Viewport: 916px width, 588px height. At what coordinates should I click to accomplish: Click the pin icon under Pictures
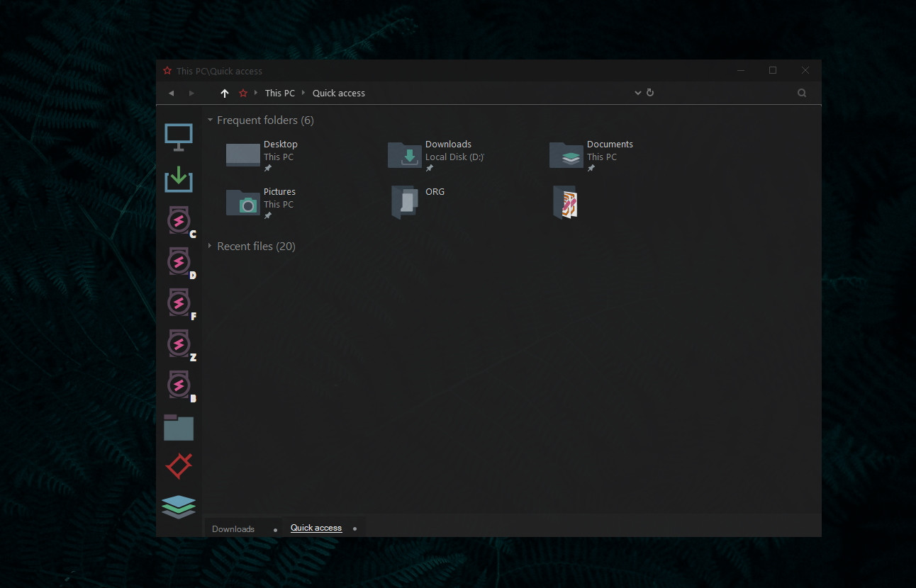click(x=268, y=216)
